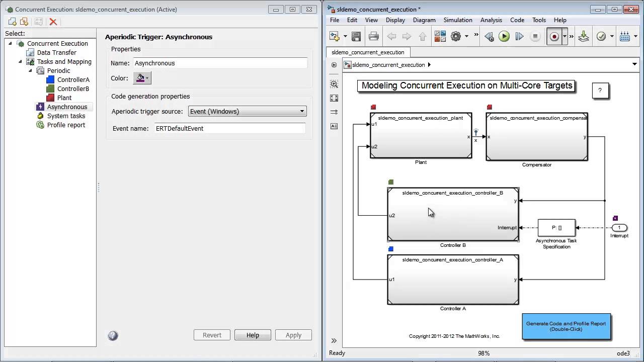Click the Record simulation data button
This screenshot has width=644, height=362.
[x=554, y=36]
